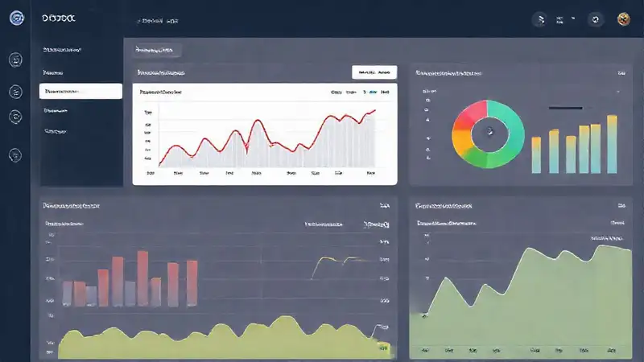Viewport: 644px width, 362px height.
Task: Click the round blue app logo
Action: (16, 18)
